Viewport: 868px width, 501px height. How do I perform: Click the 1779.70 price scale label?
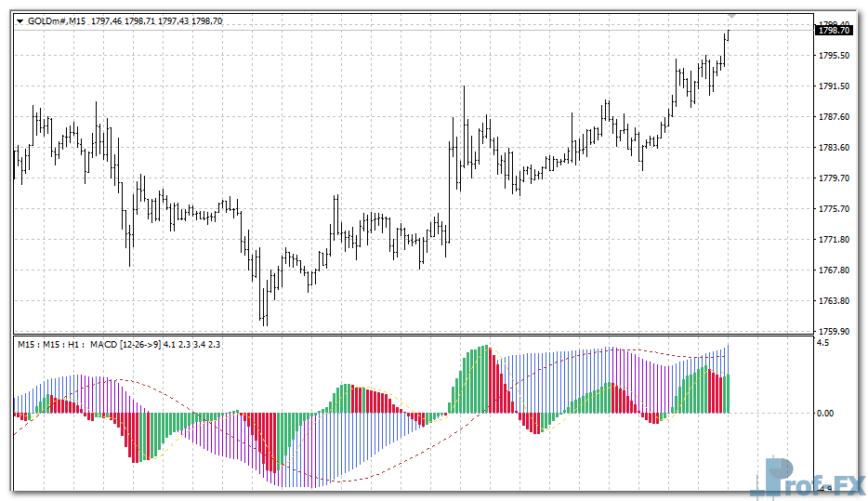(833, 178)
